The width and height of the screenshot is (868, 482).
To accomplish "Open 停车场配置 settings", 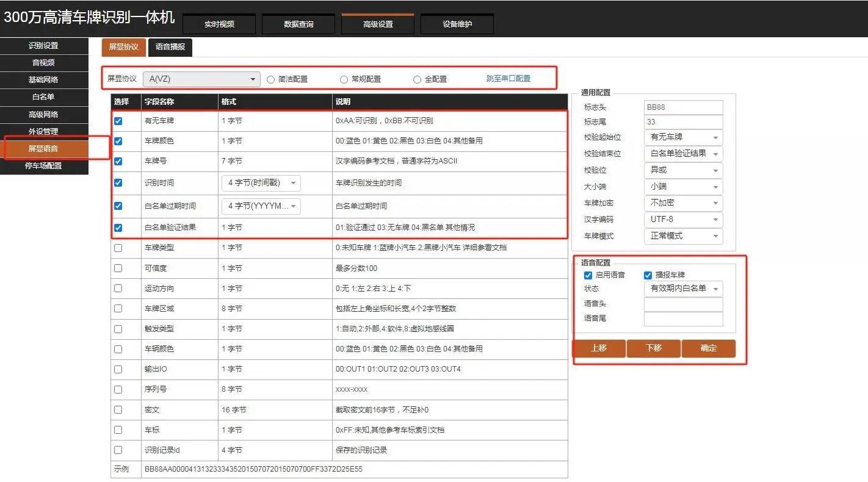I will (x=43, y=165).
